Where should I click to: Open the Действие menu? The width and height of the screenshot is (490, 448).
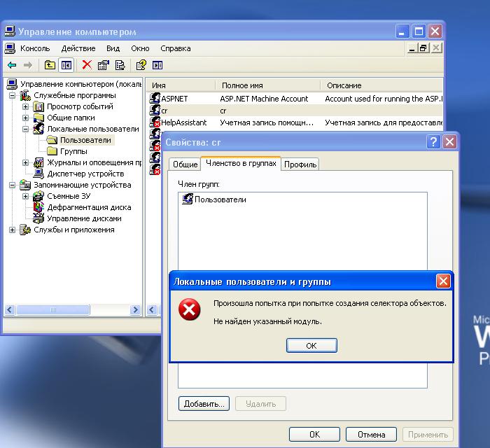tap(78, 48)
